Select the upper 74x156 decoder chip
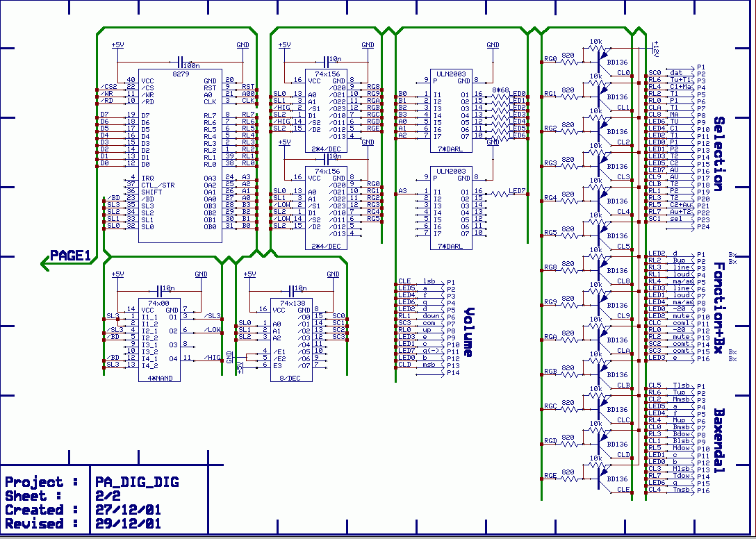 327,111
